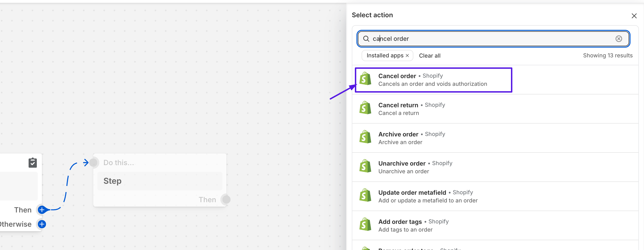644x250 pixels.
Task: Click Shopify icon beside Unarchive order
Action: point(365,166)
